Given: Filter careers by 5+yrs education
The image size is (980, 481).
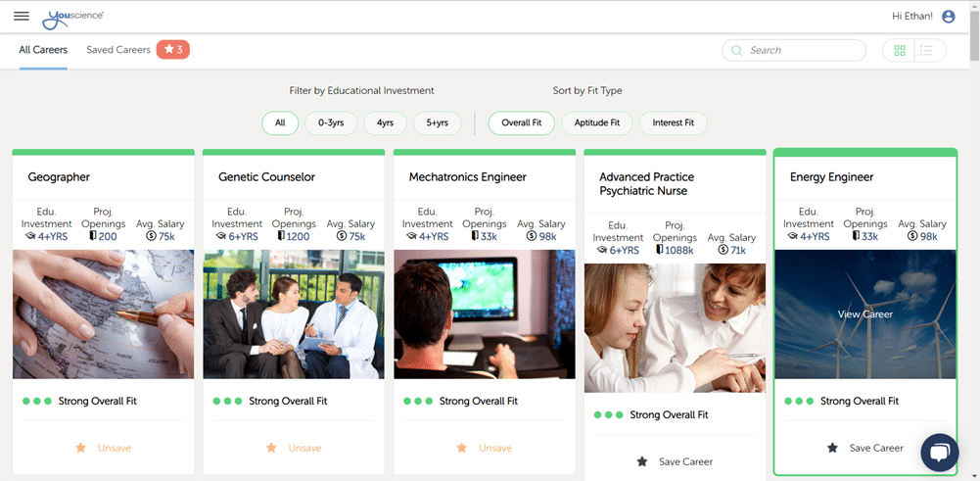Looking at the screenshot, I should [438, 123].
